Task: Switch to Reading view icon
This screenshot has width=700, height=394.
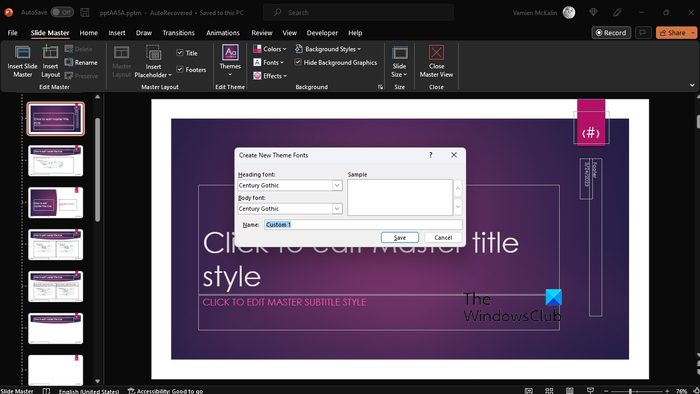Action: tap(570, 391)
